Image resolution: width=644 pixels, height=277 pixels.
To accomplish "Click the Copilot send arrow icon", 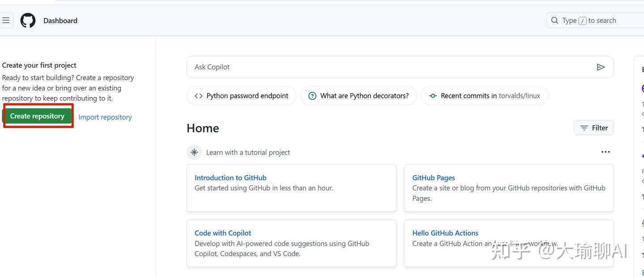I will [x=601, y=67].
